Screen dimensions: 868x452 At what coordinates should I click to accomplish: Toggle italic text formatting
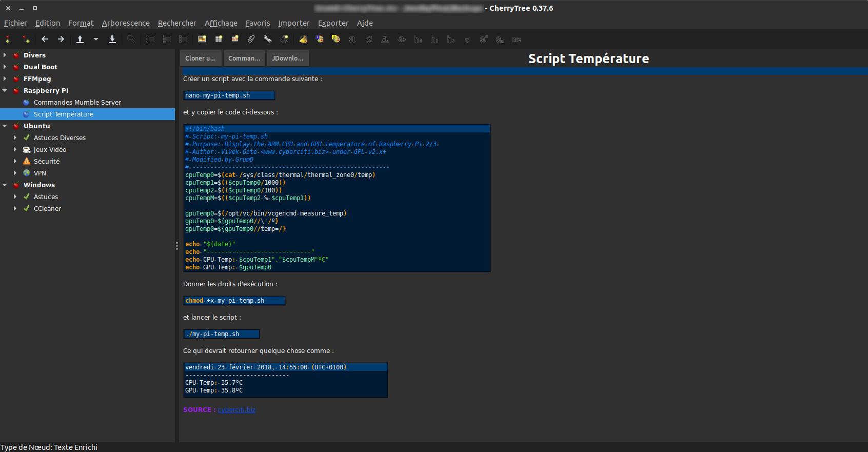point(369,40)
